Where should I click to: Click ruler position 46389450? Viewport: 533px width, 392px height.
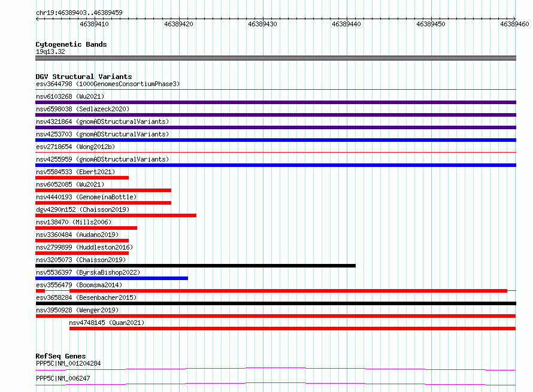point(431,24)
